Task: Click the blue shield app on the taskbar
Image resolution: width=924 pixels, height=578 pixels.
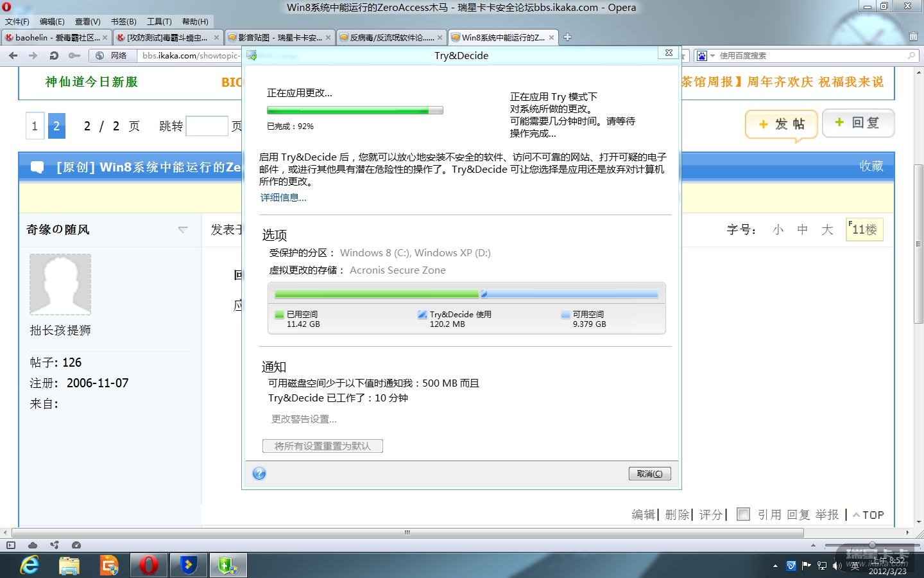Action: coord(188,565)
